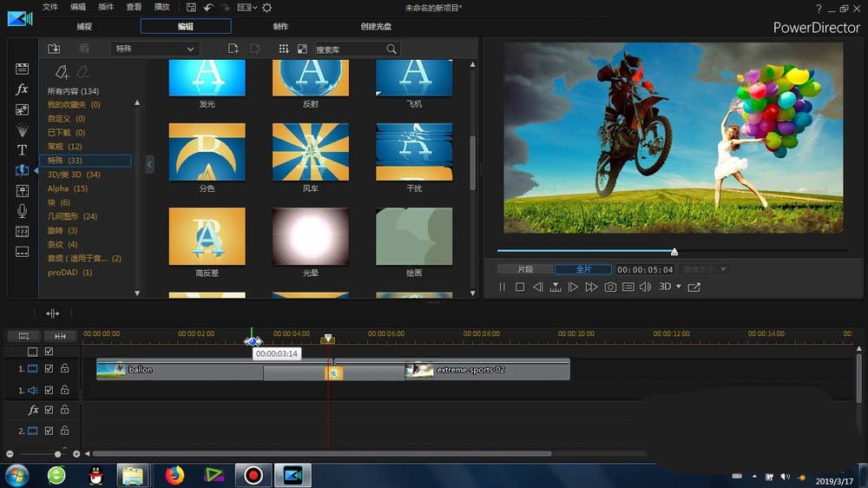The height and width of the screenshot is (488, 868).
Task: Click the import media icon
Action: coord(54,49)
